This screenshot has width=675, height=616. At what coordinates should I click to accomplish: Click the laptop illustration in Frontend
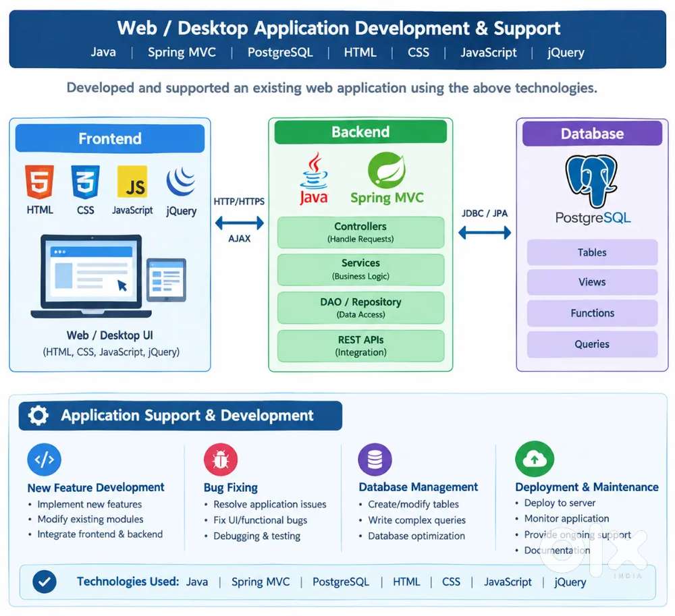[x=91, y=276]
